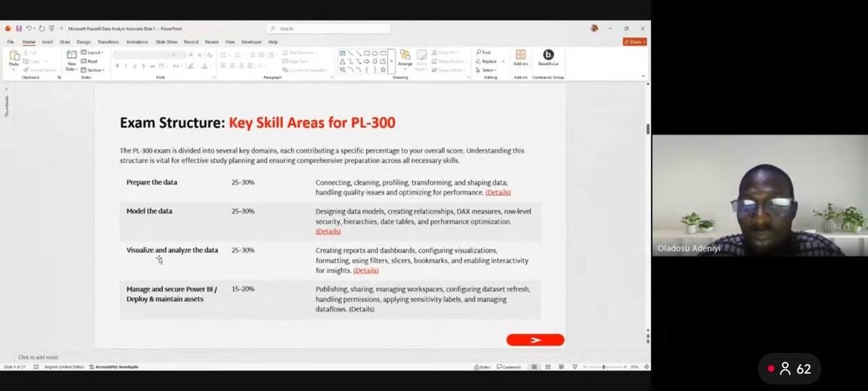Click Details link for Visualize and analyze
Screen dimensions: 868x391
tap(366, 270)
